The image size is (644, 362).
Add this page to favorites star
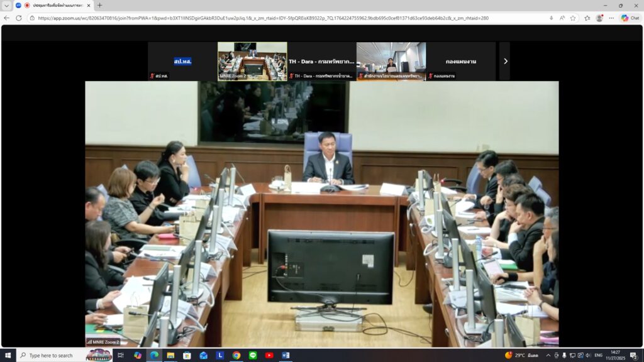573,18
